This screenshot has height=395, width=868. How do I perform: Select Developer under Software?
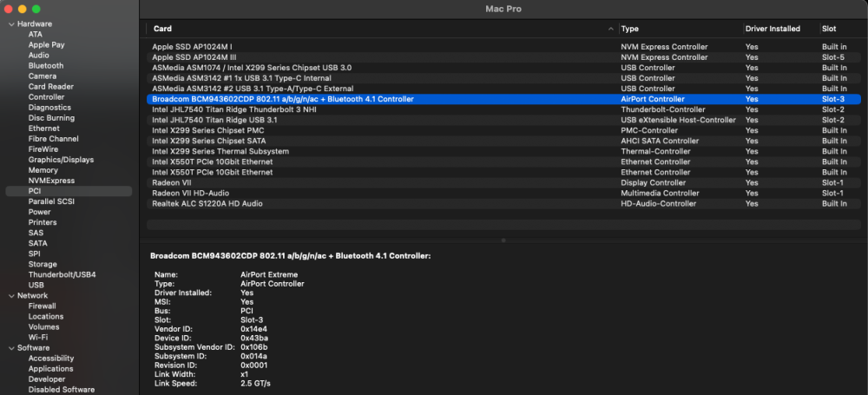click(x=47, y=379)
